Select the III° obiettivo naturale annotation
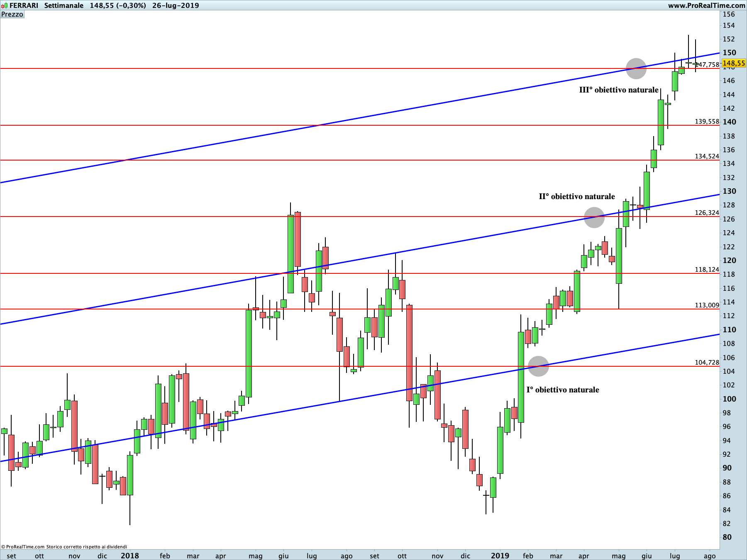This screenshot has height=560, width=747. coord(619,90)
